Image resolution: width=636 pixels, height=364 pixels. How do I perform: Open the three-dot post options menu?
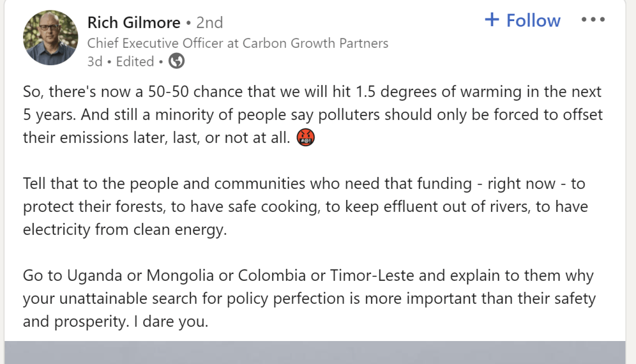click(592, 20)
